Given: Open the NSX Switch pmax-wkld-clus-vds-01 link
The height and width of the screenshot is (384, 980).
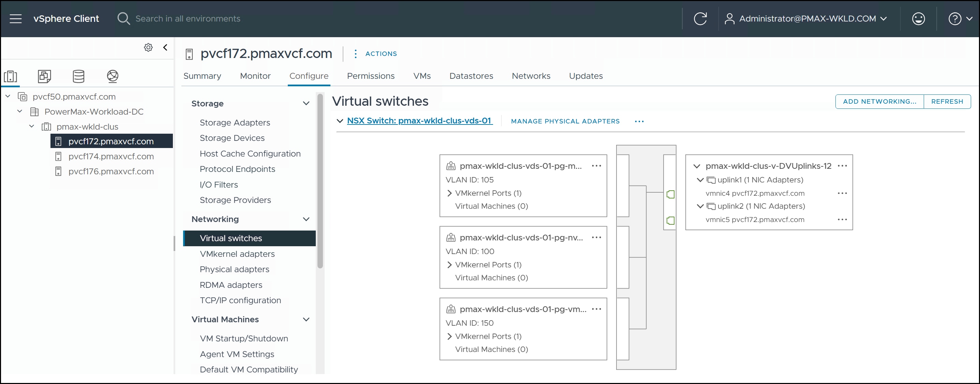Looking at the screenshot, I should click(420, 121).
